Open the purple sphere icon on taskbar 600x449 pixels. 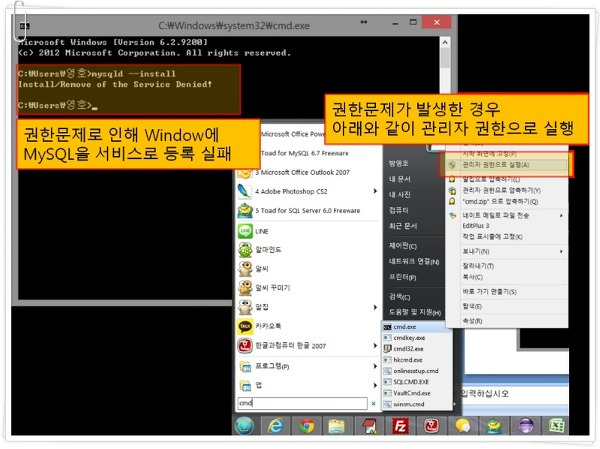[526, 426]
